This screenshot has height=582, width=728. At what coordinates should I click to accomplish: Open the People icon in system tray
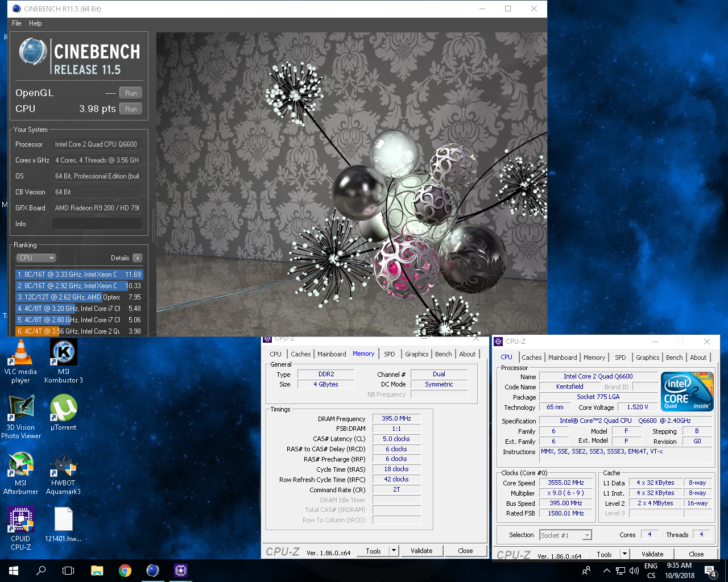coord(586,571)
